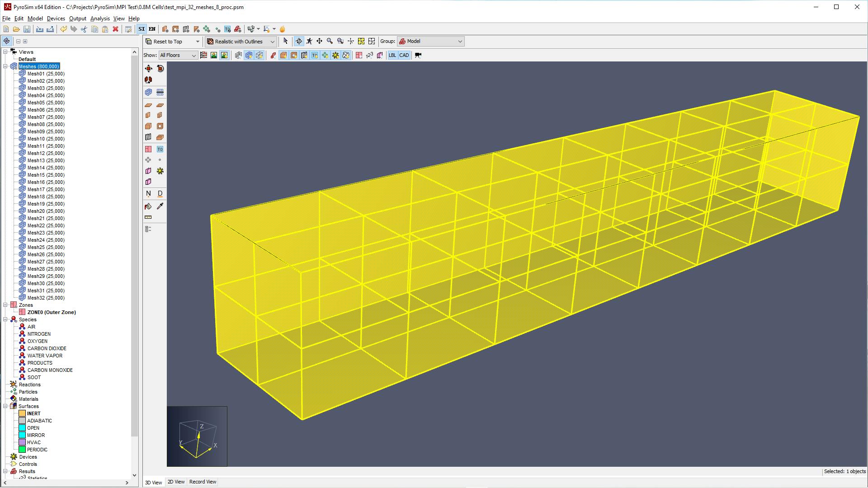Select Reset to Top view dropdown
This screenshot has width=868, height=488.
(197, 41)
